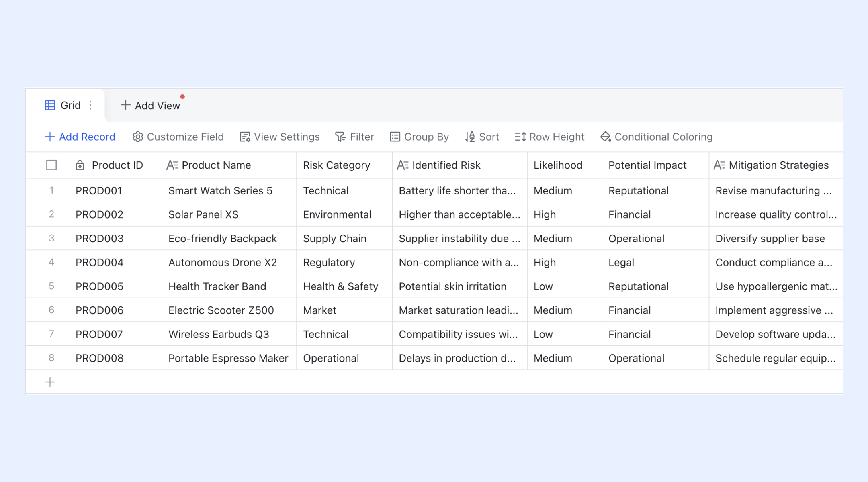Click the Sort A-Z icon
Image resolution: width=868 pixels, height=482 pixels.
click(470, 137)
